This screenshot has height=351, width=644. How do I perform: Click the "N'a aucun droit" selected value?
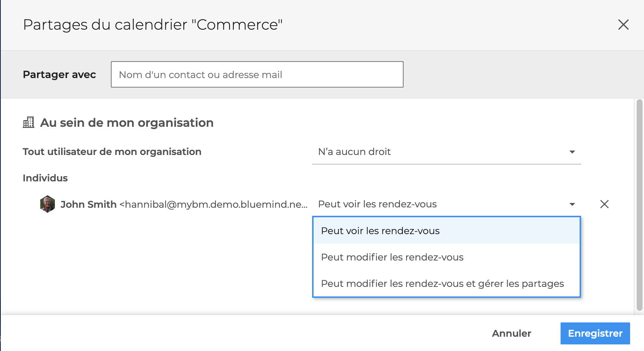point(354,152)
